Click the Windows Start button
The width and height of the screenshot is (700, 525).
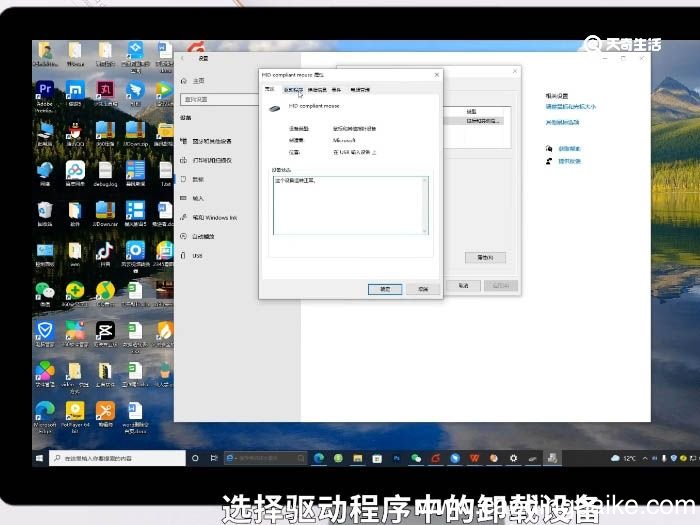(x=39, y=458)
